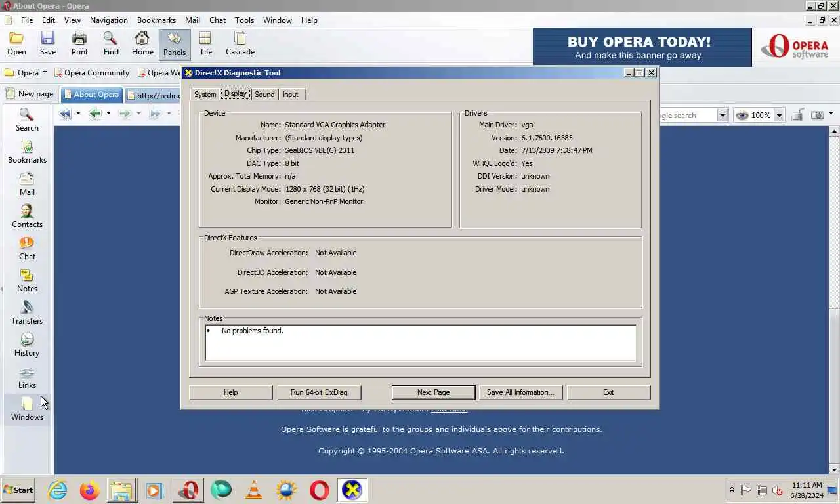Expand the Back button history dropdown

click(x=108, y=114)
